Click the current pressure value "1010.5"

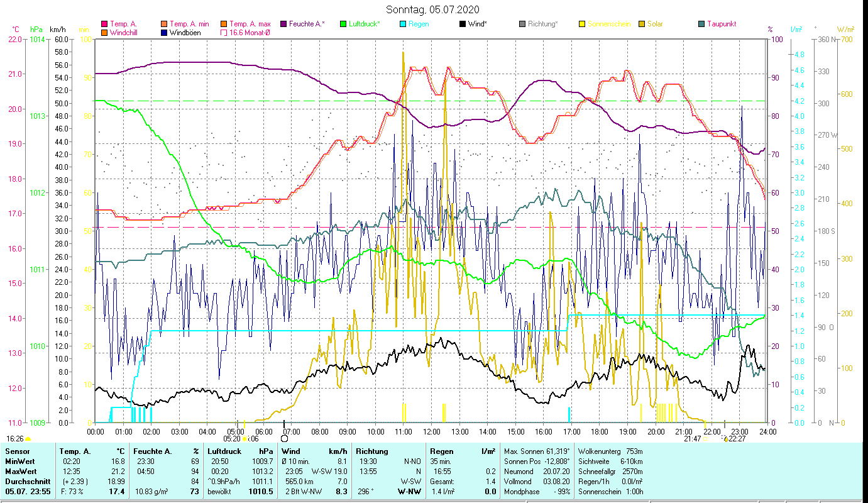click(261, 492)
